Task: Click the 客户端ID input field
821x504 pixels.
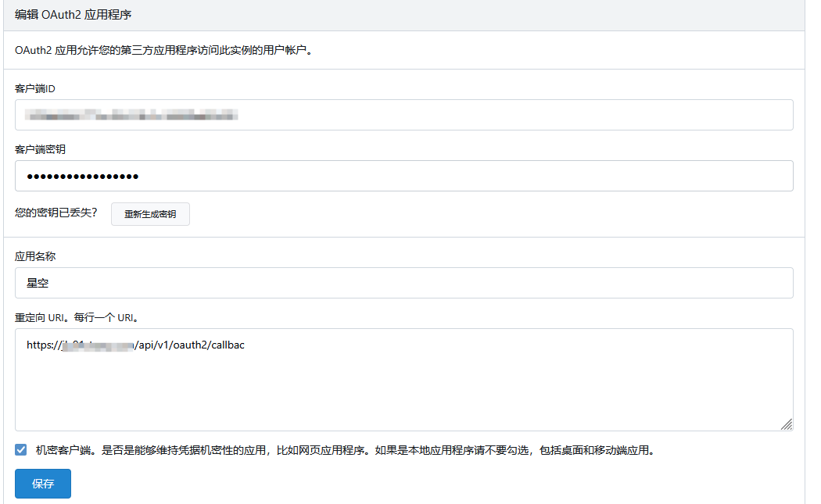Action: tap(403, 115)
